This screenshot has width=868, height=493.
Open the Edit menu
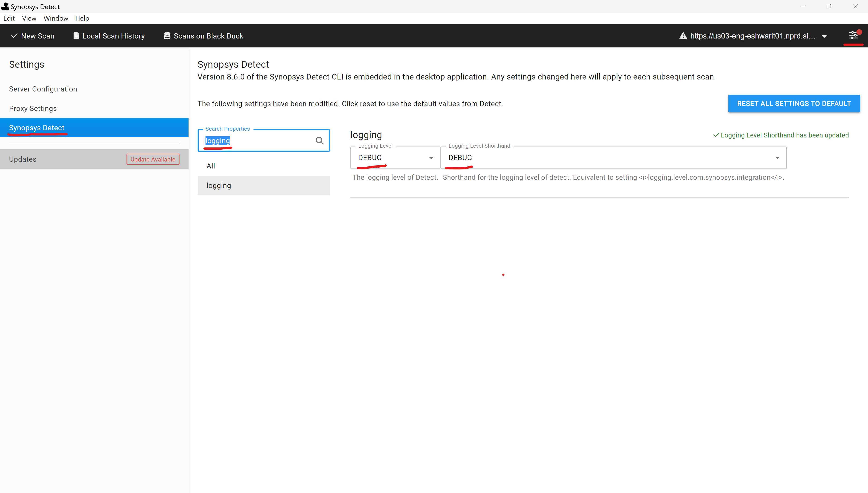pyautogui.click(x=9, y=18)
